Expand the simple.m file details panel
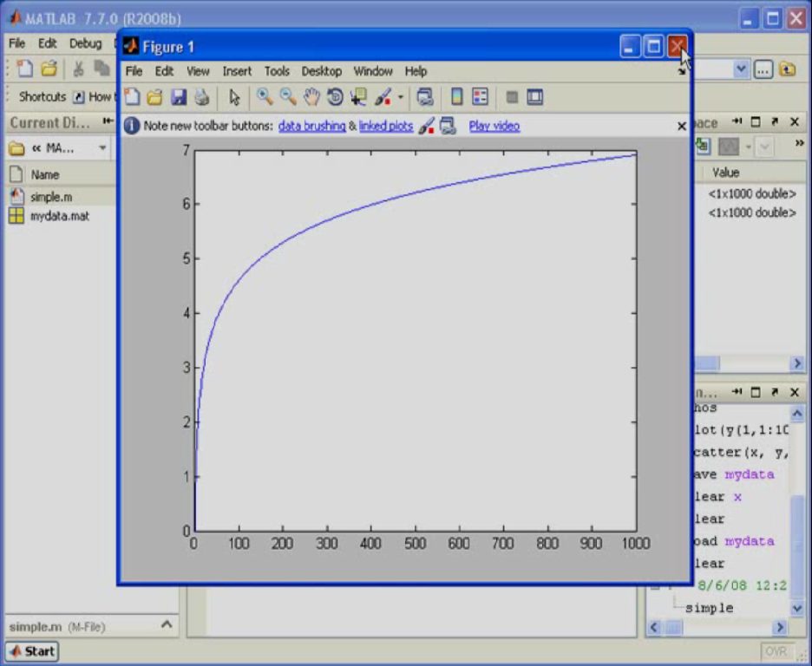 click(x=167, y=624)
